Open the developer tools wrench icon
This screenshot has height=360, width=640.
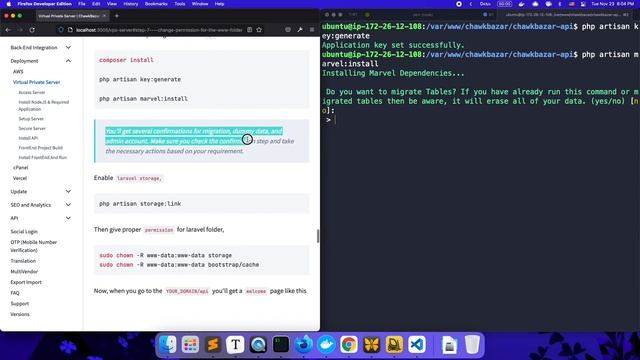300,30
